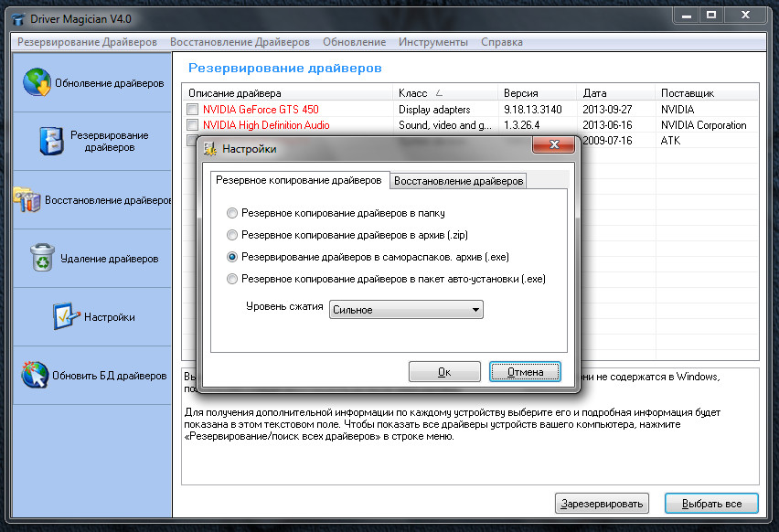Screen dimensions: 779x532
Task: Click the Восстановление драйверов folder icon
Action: click(x=27, y=199)
